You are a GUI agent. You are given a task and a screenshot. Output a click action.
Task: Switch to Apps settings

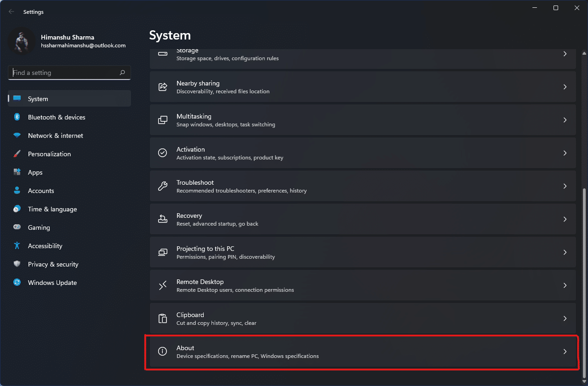click(69, 172)
